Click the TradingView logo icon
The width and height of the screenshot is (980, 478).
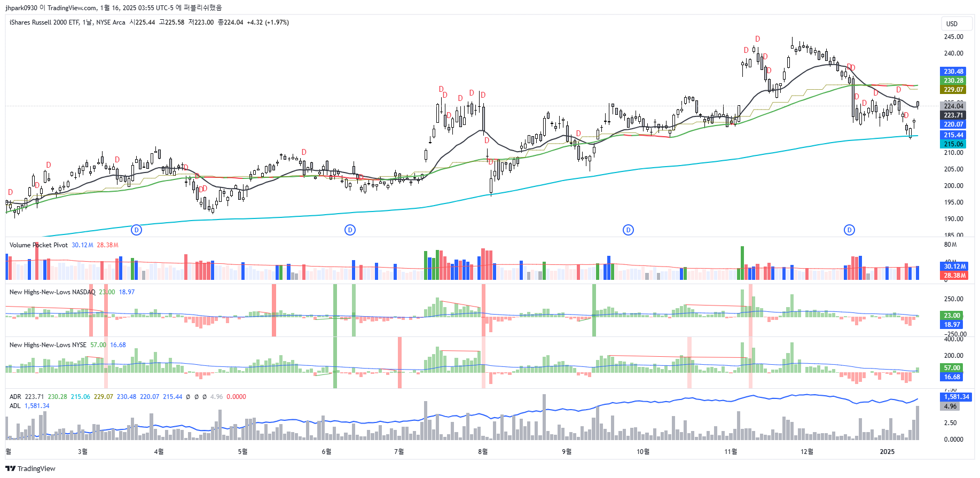tap(11, 468)
